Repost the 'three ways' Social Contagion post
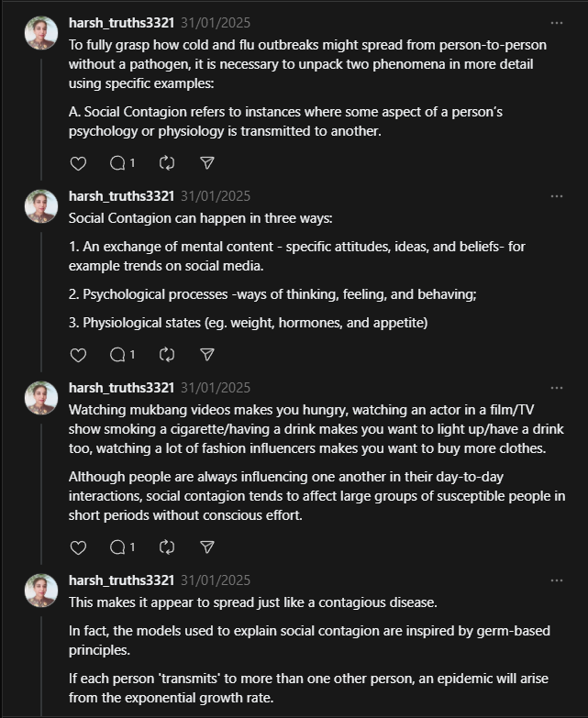 167,355
